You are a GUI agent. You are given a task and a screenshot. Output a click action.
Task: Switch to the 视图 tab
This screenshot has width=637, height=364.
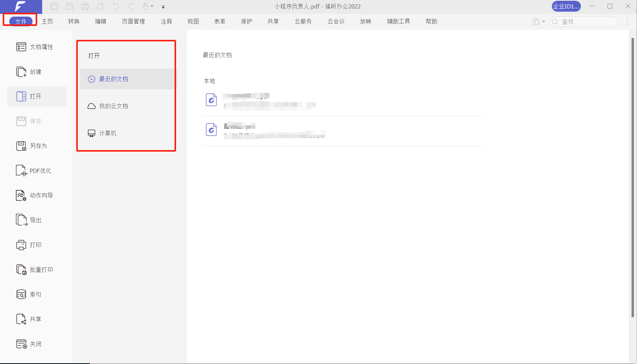(193, 21)
